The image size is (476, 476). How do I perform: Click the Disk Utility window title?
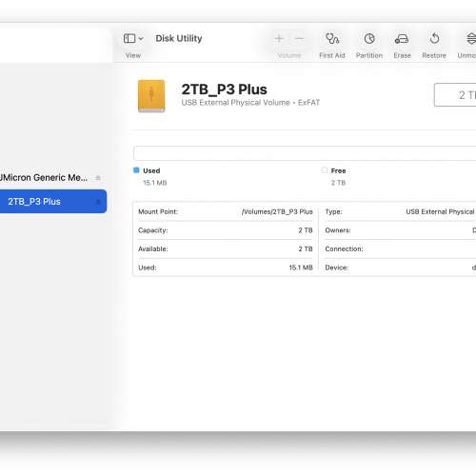point(179,38)
